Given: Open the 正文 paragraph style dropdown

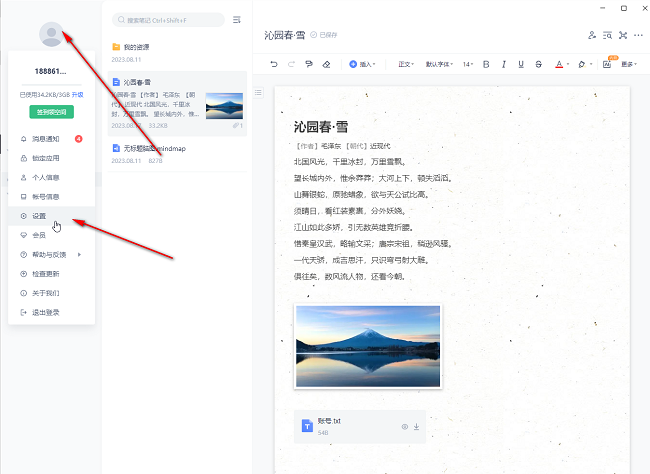Looking at the screenshot, I should click(x=406, y=64).
